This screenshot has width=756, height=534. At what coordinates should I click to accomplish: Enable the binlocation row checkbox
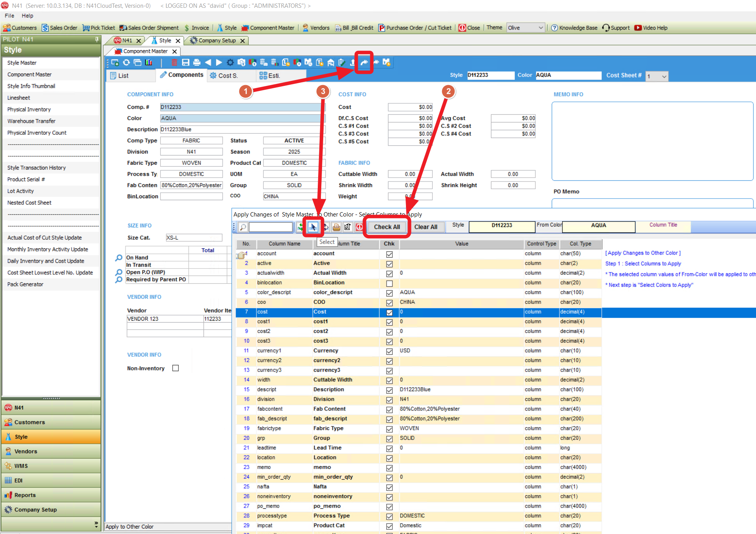point(389,283)
